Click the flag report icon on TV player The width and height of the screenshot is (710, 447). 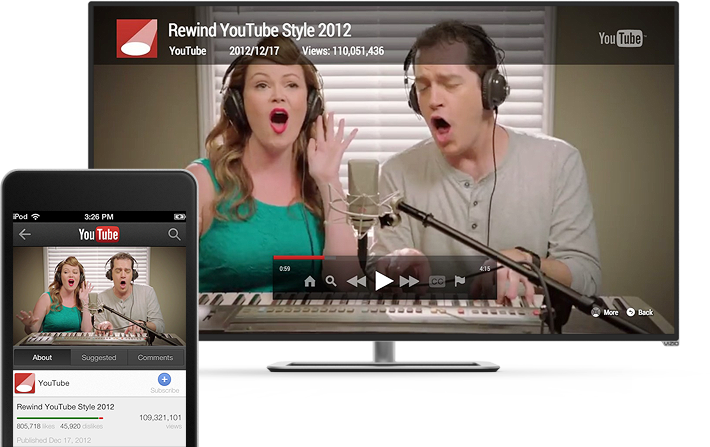click(460, 281)
